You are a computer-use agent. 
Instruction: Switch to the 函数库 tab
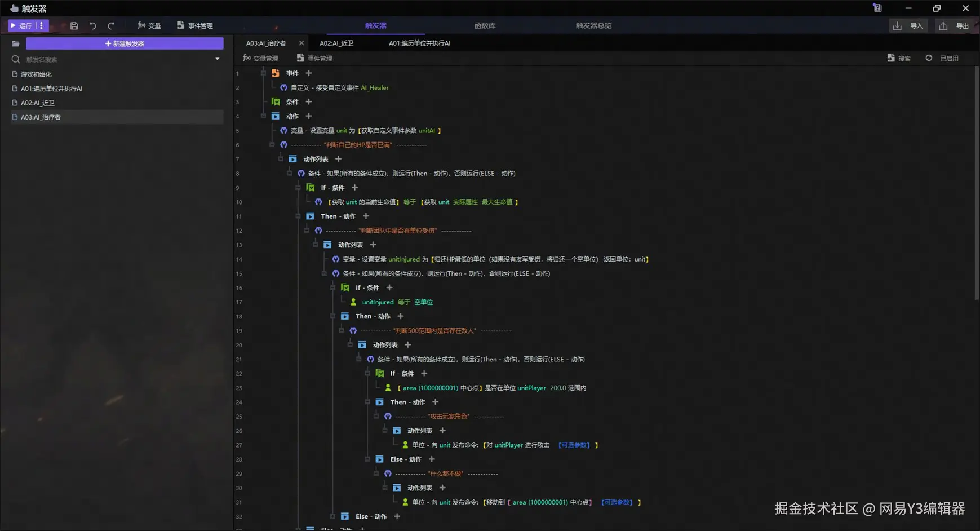(x=485, y=25)
